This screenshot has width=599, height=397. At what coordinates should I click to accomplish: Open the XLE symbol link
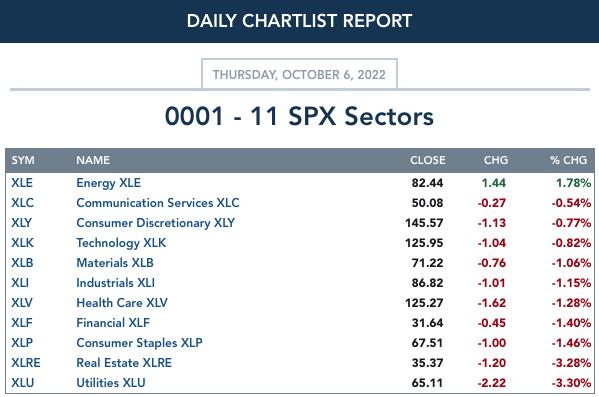click(x=22, y=183)
